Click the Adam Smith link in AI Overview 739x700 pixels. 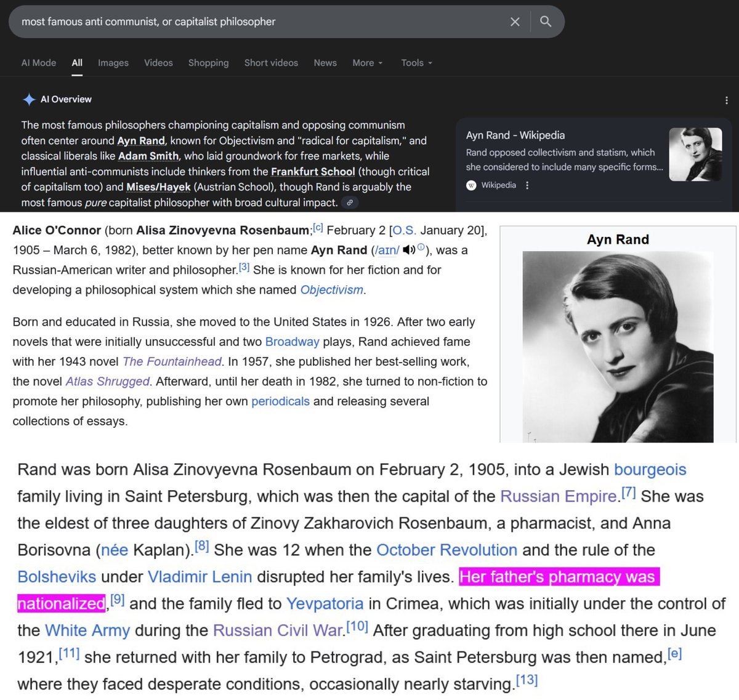click(148, 156)
